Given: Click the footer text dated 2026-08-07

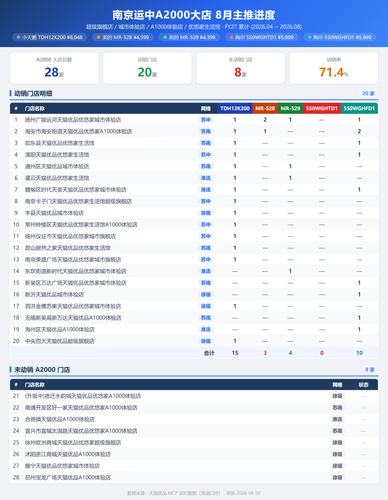Looking at the screenshot, I should click(194, 493).
